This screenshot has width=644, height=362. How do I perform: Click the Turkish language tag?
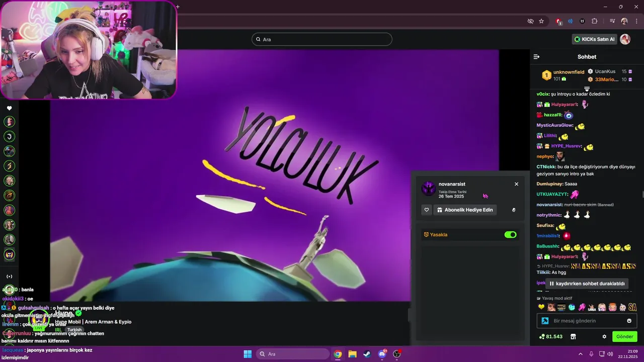[x=74, y=330]
